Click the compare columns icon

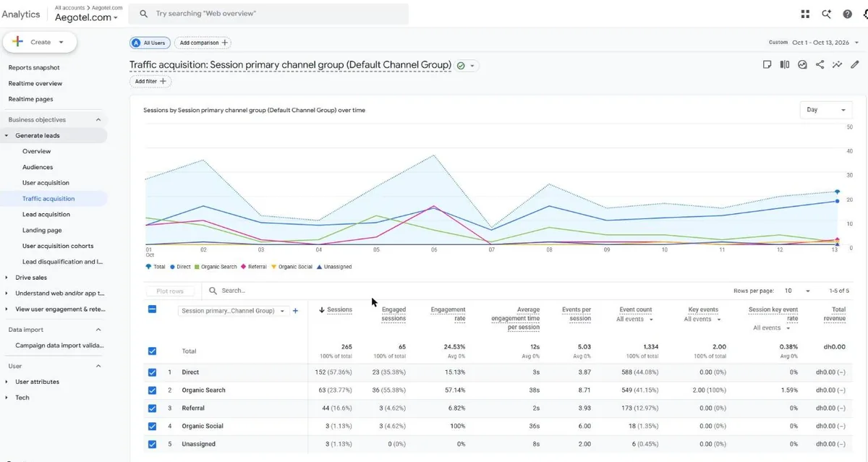click(785, 64)
